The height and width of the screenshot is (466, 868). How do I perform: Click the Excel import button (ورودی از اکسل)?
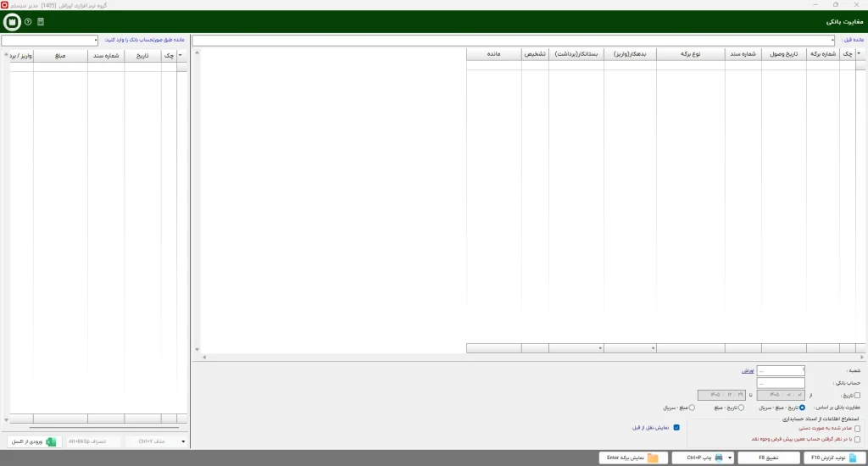(x=34, y=441)
